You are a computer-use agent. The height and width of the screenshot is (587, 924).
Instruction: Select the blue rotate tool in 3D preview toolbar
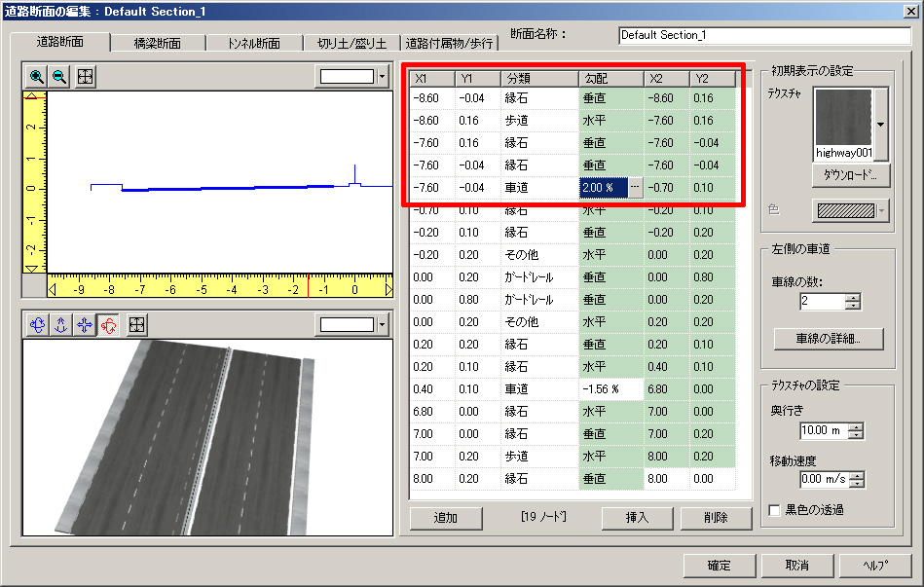pyautogui.click(x=37, y=325)
